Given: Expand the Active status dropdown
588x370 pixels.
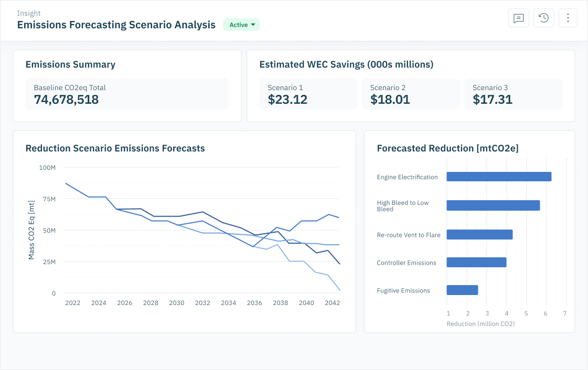Looking at the screenshot, I should [x=241, y=25].
